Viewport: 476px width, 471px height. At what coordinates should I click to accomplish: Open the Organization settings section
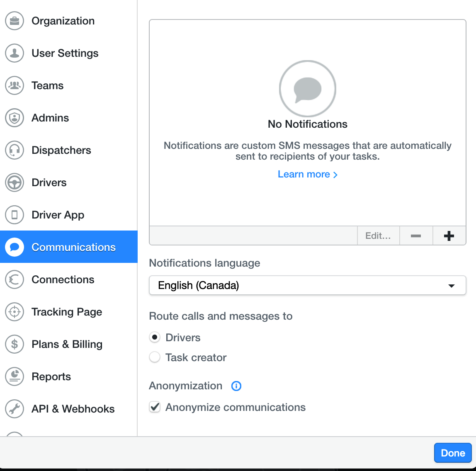click(x=68, y=21)
